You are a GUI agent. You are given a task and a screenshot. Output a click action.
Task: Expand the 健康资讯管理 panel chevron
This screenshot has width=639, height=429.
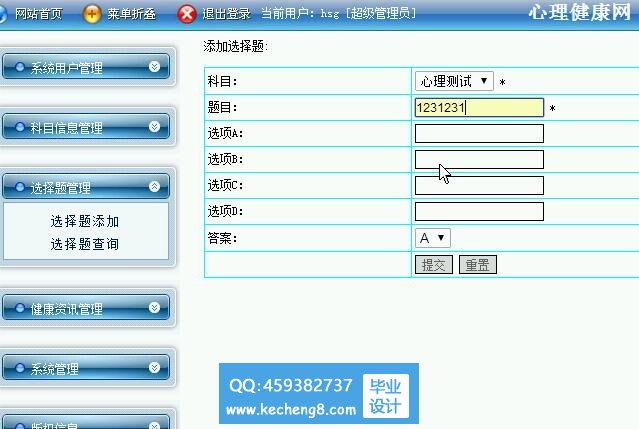tap(154, 307)
